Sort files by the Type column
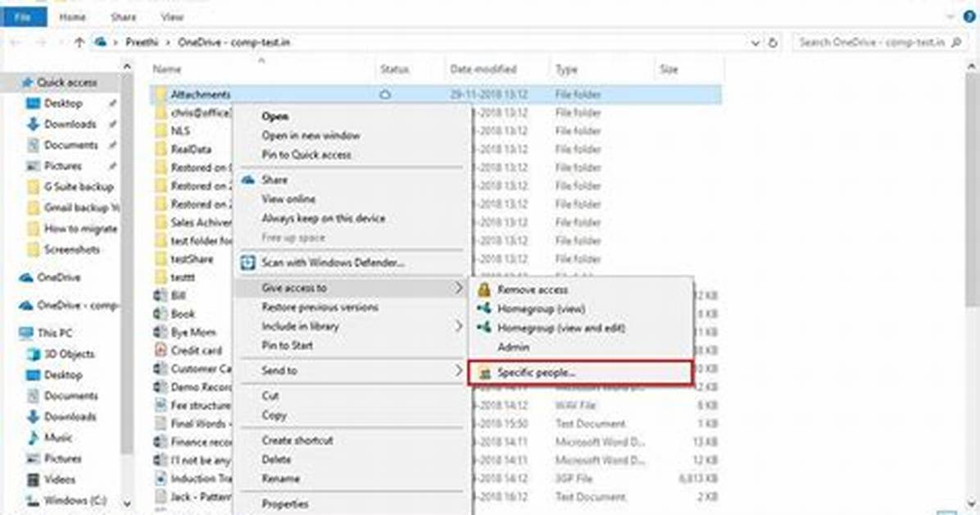The width and height of the screenshot is (980, 515). point(566,69)
